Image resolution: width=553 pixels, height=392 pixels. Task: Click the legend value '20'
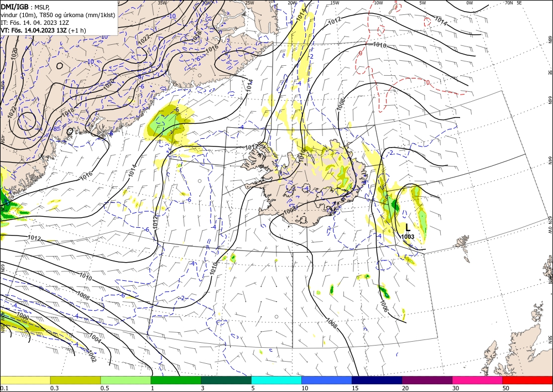coord(405,388)
